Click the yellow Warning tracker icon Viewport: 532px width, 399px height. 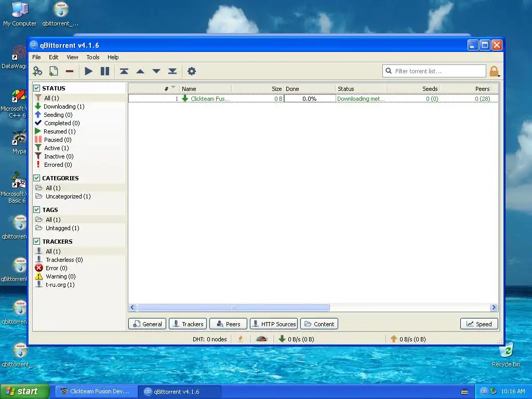click(x=39, y=276)
